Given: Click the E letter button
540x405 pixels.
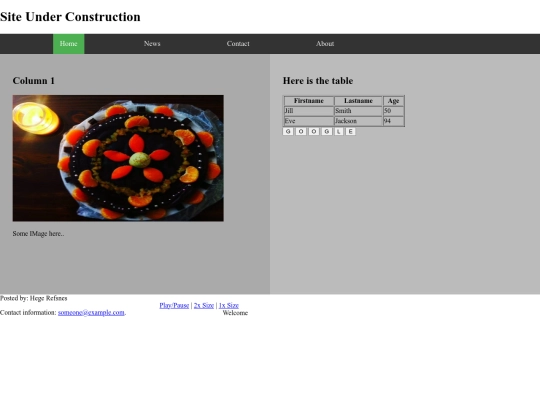Looking at the screenshot, I should point(350,132).
